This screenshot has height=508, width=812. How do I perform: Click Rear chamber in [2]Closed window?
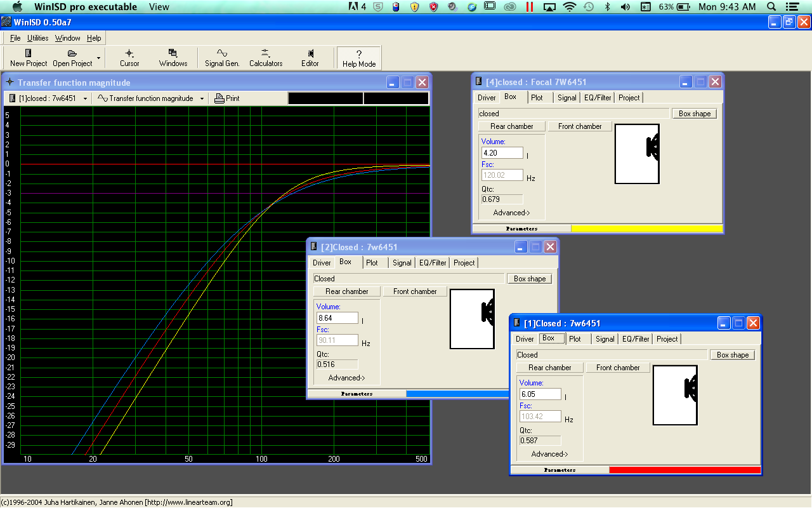click(x=347, y=291)
